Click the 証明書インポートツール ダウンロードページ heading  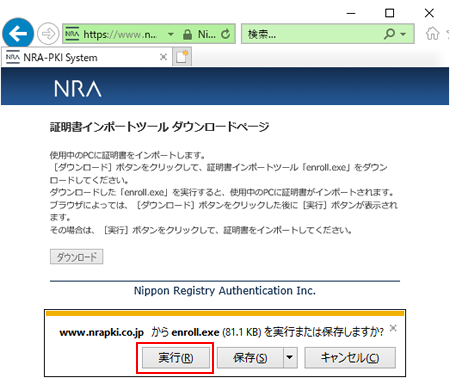pos(159,127)
